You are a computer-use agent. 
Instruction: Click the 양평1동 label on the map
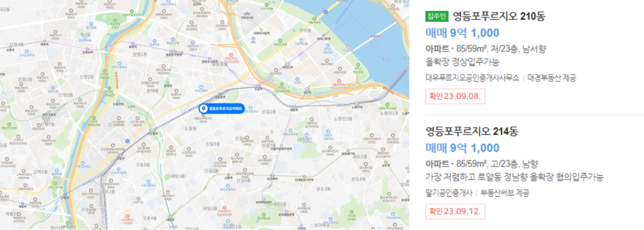139,54
